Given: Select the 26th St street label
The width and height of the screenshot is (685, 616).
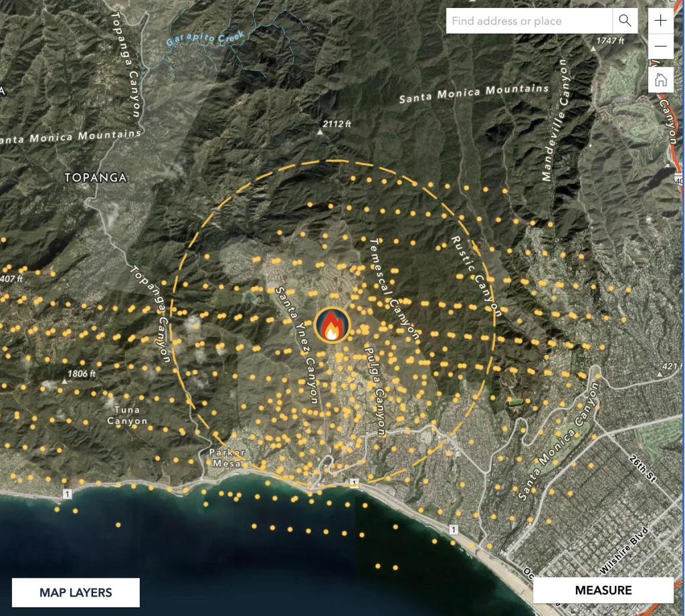Looking at the screenshot, I should (x=644, y=468).
